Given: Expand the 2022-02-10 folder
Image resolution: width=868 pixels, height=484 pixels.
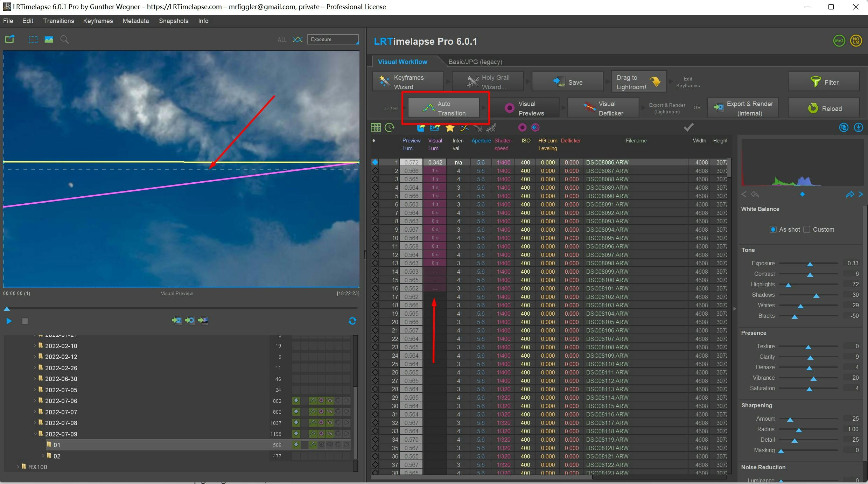Looking at the screenshot, I should pyautogui.click(x=35, y=346).
